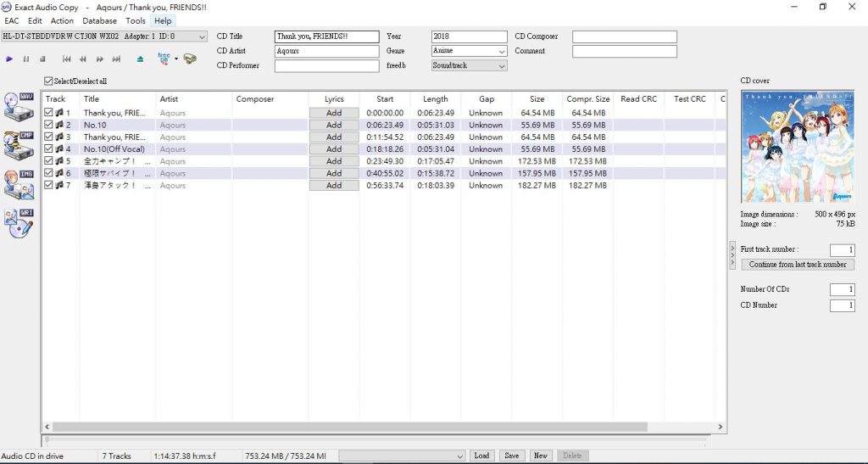Click the Title column header
Viewport: 868px width, 464px height.
click(118, 99)
